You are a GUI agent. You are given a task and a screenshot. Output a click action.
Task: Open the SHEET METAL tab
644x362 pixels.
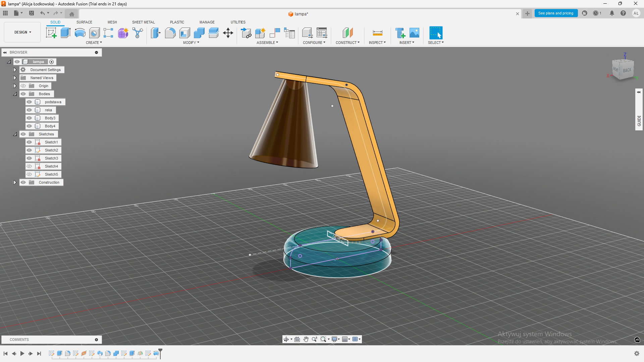(x=143, y=22)
